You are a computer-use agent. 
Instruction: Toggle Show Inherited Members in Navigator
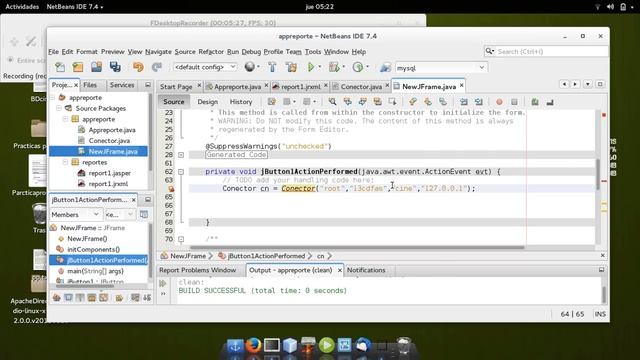click(56, 298)
